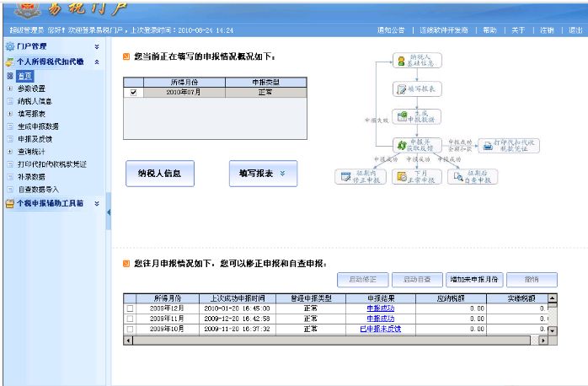Click the 上次成功申报时间 column header

[238, 298]
